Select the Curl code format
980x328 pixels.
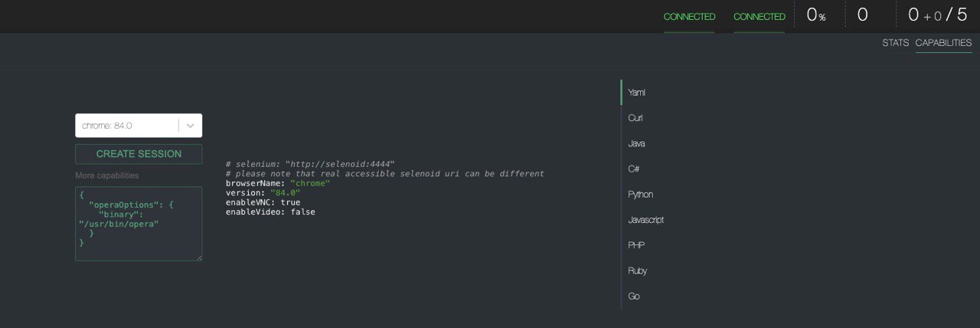(635, 118)
